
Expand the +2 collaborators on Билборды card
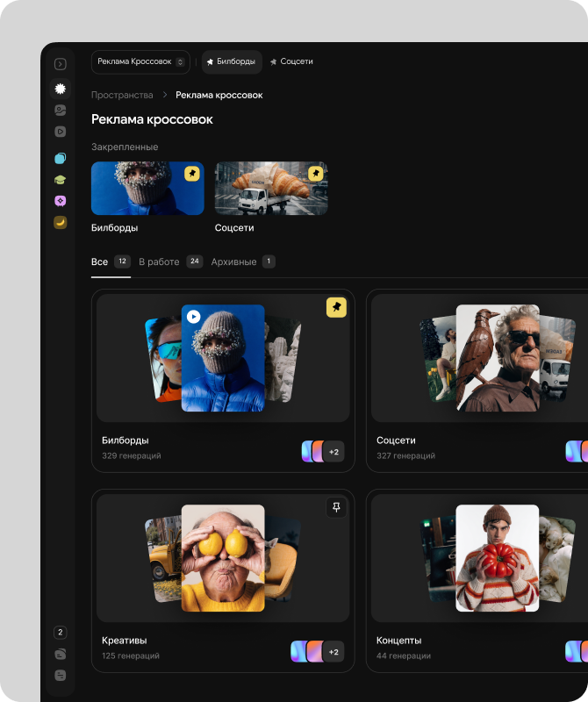(x=333, y=452)
